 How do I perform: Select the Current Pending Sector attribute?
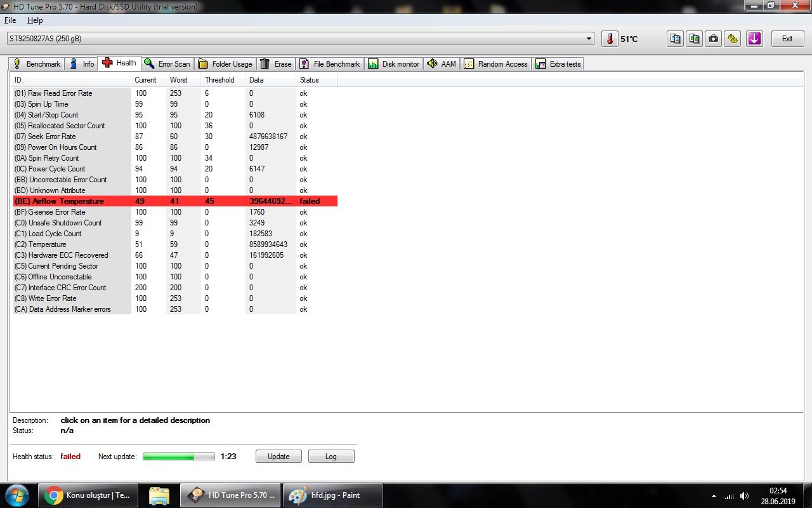[175, 266]
